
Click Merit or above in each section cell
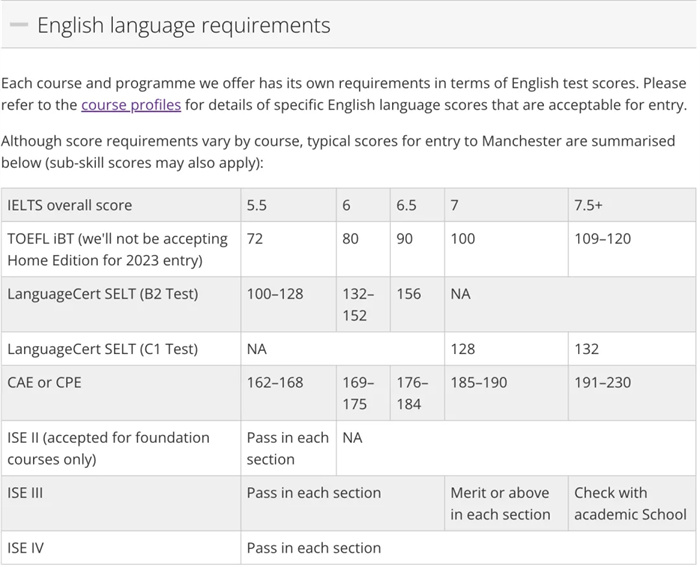506,504
